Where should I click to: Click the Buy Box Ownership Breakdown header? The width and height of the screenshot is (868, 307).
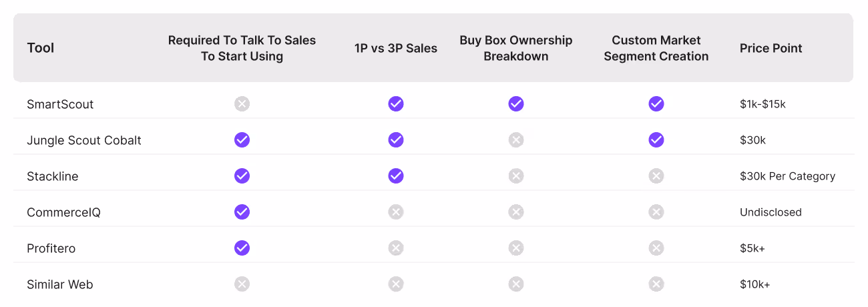(x=516, y=48)
